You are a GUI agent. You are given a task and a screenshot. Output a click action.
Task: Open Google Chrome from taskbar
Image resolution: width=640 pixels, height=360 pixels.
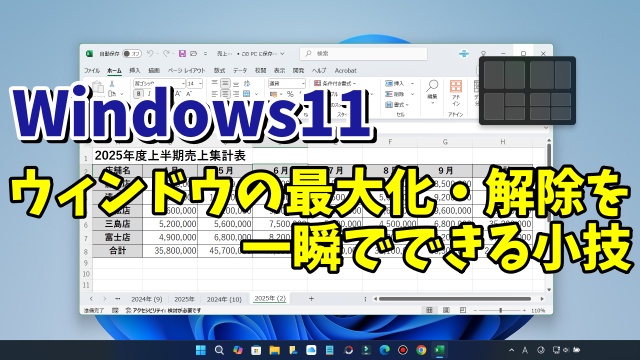tap(421, 350)
